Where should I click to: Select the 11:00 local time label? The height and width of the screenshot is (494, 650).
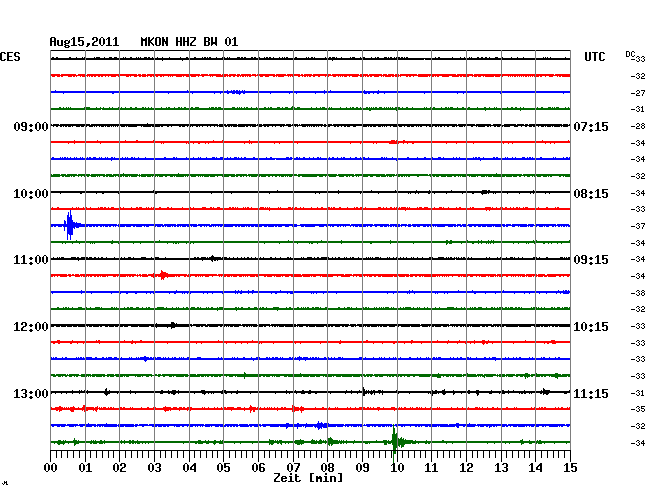(x=31, y=260)
